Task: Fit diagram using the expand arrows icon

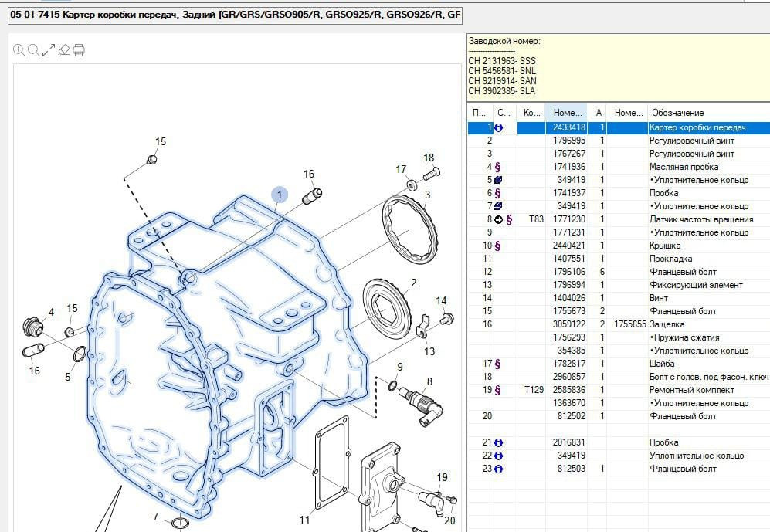Action: click(x=48, y=50)
